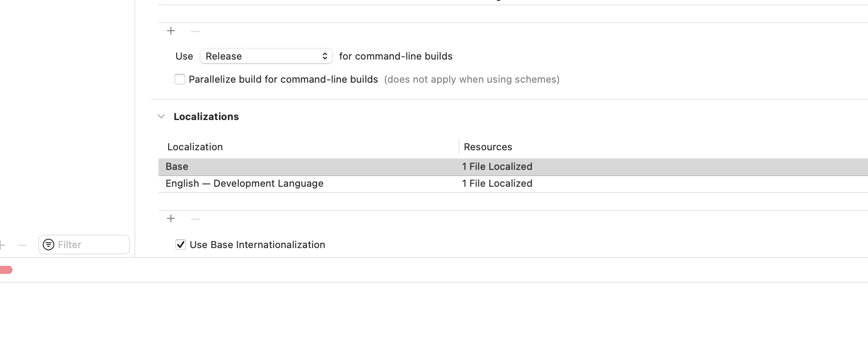Click the Localization column header

click(195, 147)
